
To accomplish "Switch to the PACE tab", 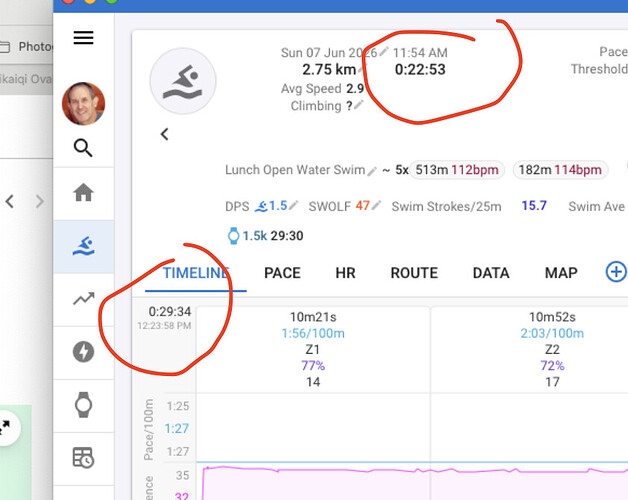I will pyautogui.click(x=282, y=273).
